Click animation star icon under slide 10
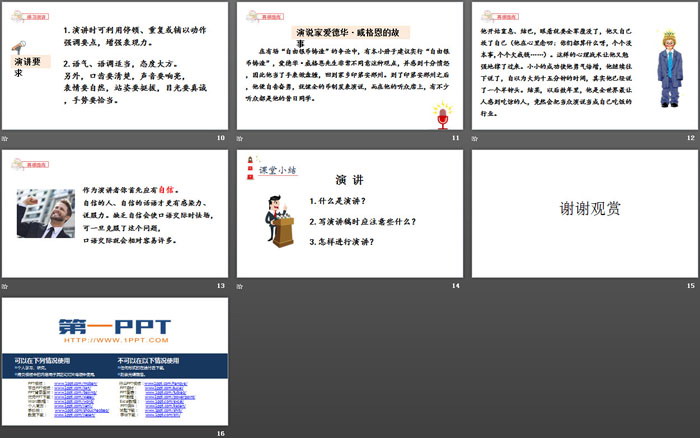700x438 pixels. coord(5,138)
